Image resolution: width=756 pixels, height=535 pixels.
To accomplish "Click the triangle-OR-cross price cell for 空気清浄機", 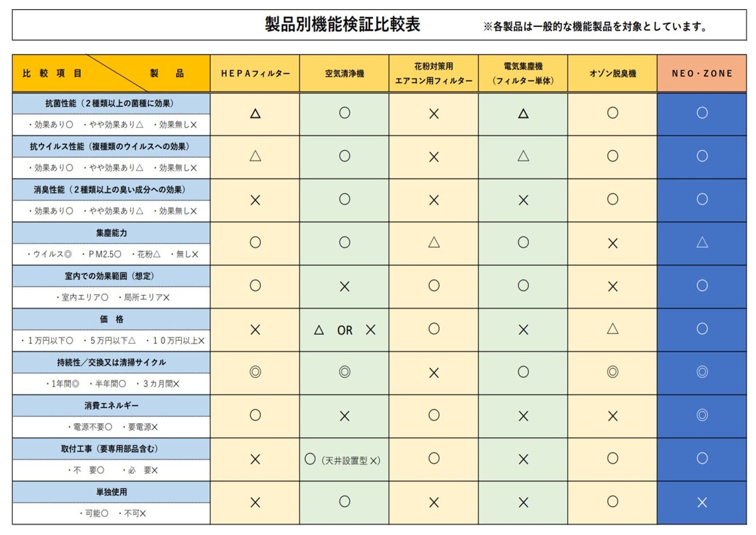I will coord(344,330).
